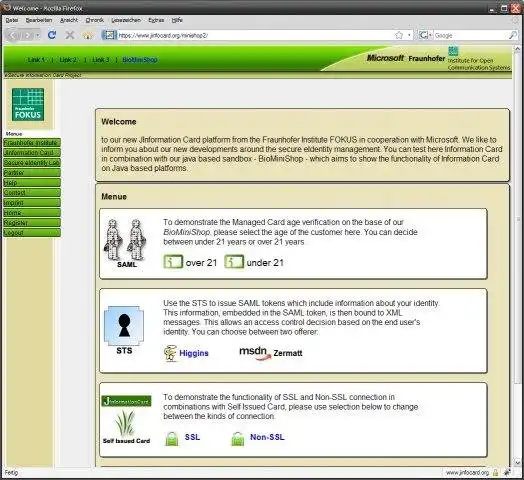
Task: Open Contact sidebar item
Action: point(32,193)
